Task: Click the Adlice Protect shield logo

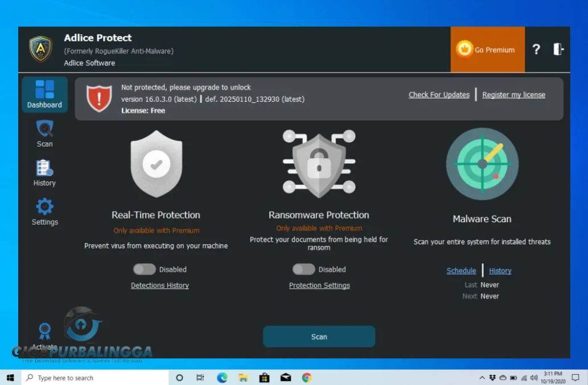Action: click(x=41, y=49)
